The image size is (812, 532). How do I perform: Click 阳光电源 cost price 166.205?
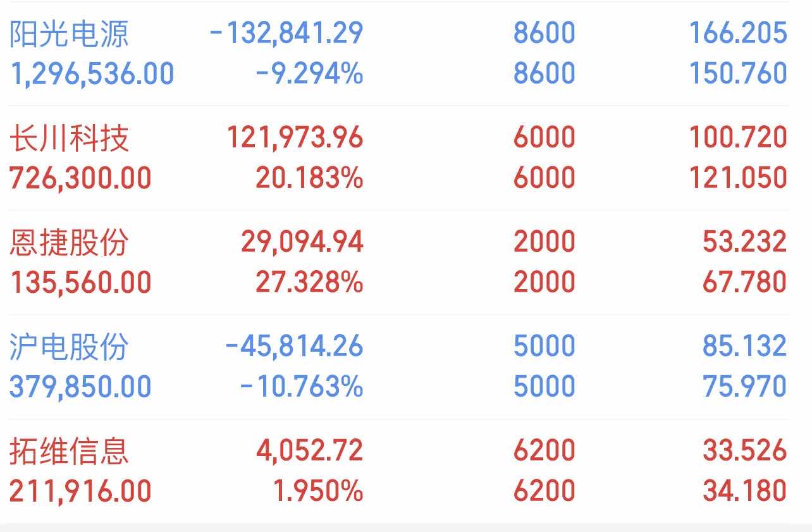tap(738, 34)
